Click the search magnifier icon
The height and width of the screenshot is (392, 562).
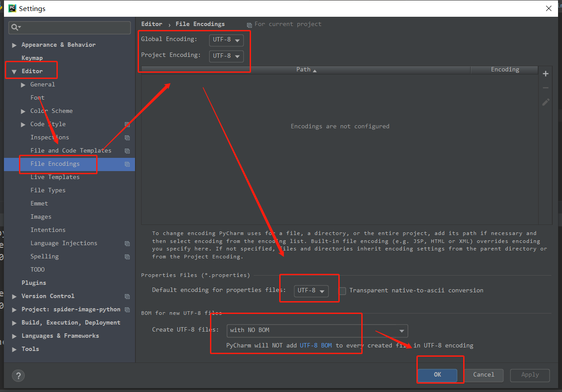(x=15, y=27)
